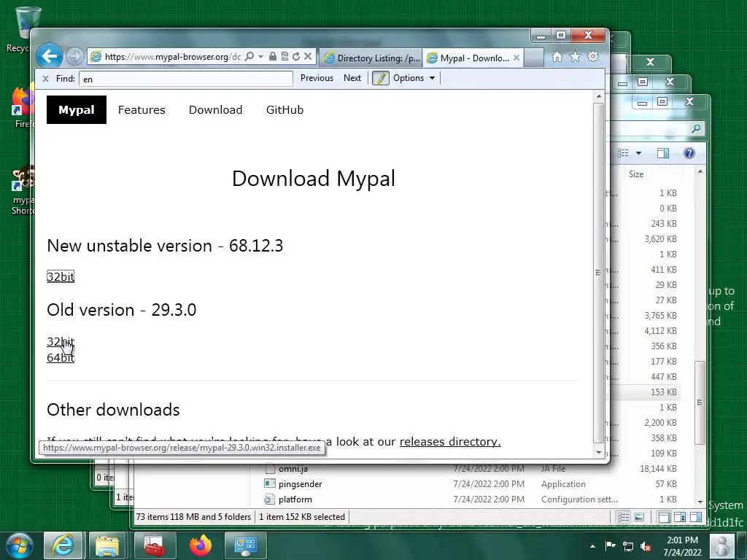747x560 pixels.
Task: Click the Explorer search box magnifier icon
Action: pyautogui.click(x=696, y=128)
